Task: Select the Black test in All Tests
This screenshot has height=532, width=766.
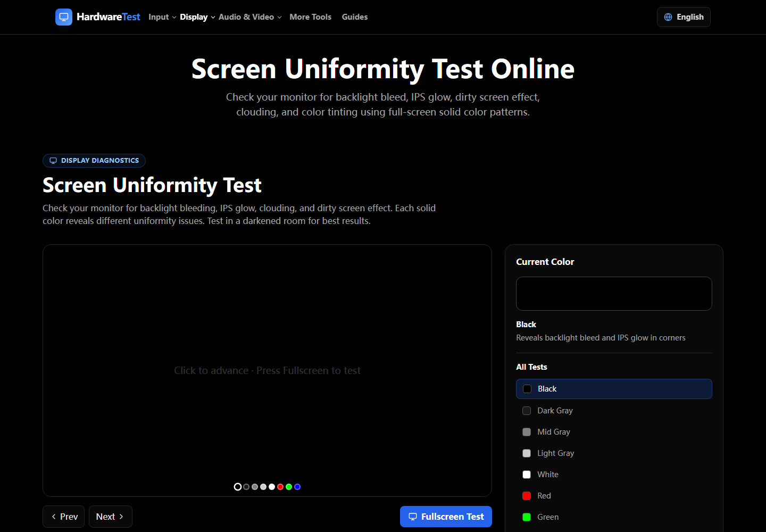Action: point(614,389)
